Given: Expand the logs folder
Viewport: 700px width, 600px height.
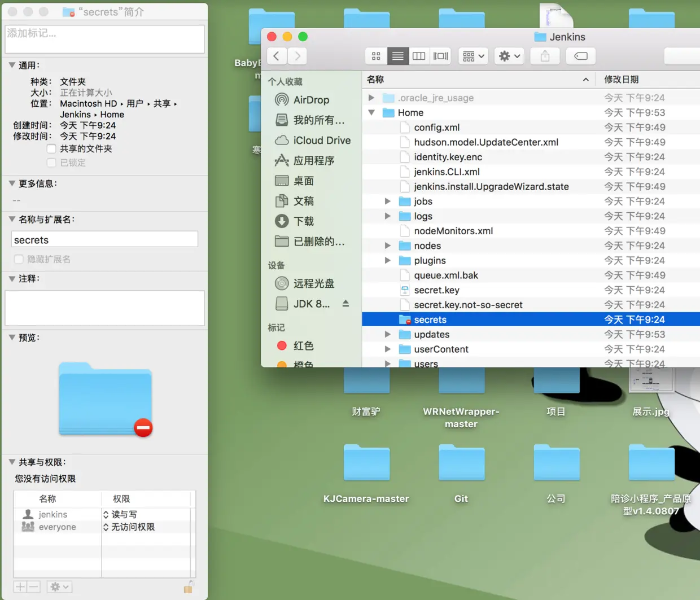Looking at the screenshot, I should [388, 216].
